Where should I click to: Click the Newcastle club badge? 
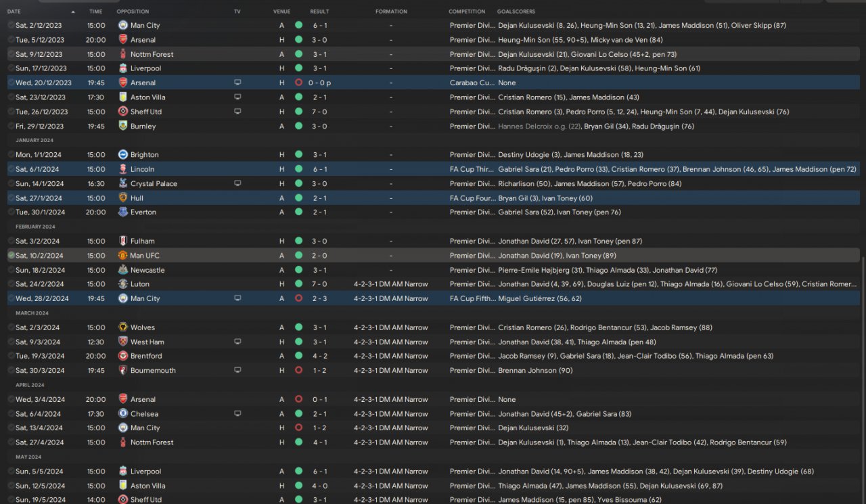[x=123, y=270]
